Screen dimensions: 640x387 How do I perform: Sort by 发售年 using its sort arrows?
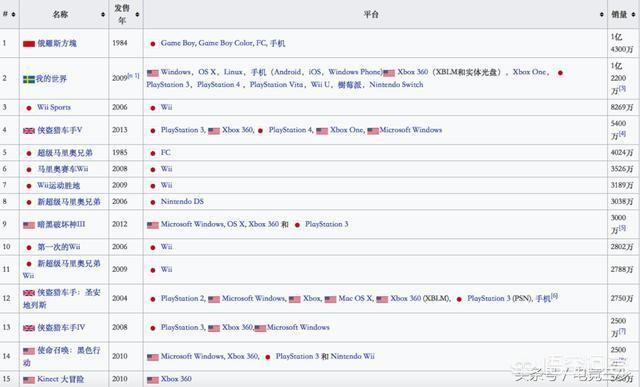click(137, 15)
